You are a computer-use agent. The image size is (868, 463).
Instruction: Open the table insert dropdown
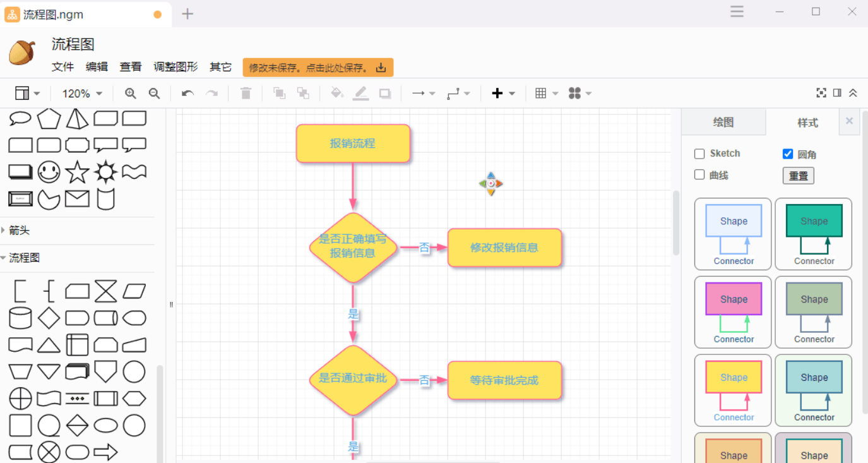click(547, 93)
